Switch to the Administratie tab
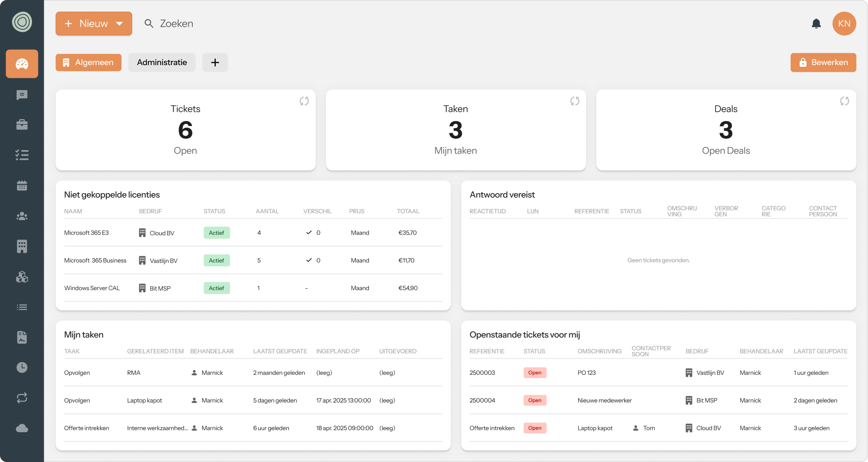 coord(162,63)
